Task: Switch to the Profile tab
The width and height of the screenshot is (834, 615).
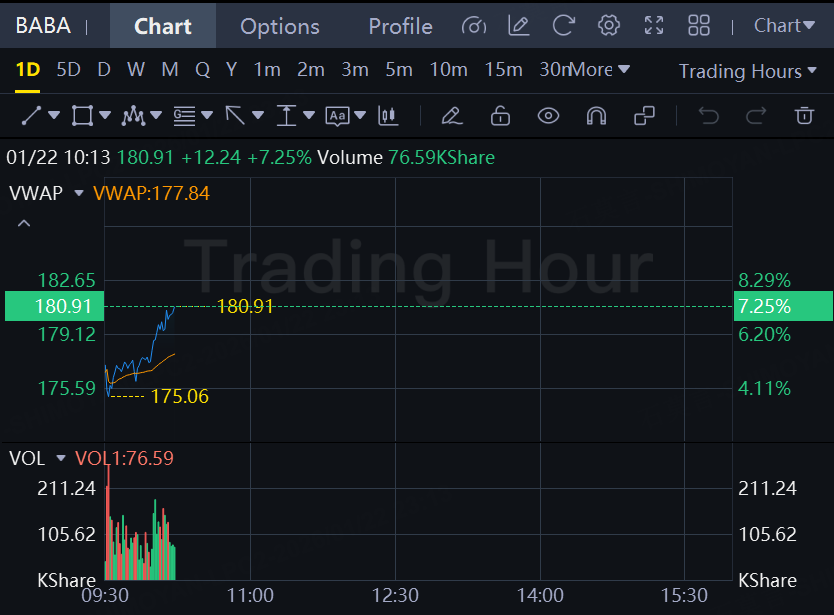Action: point(401,26)
